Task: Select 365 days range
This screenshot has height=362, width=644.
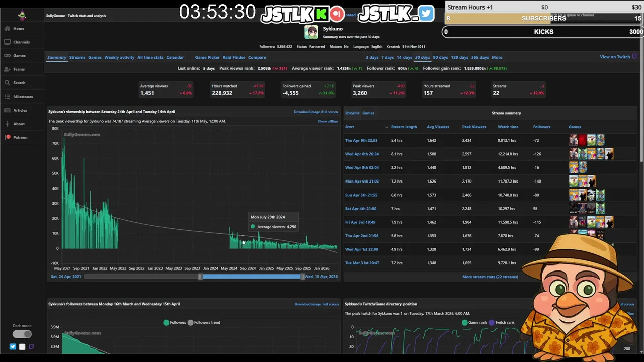Action: coord(480,57)
